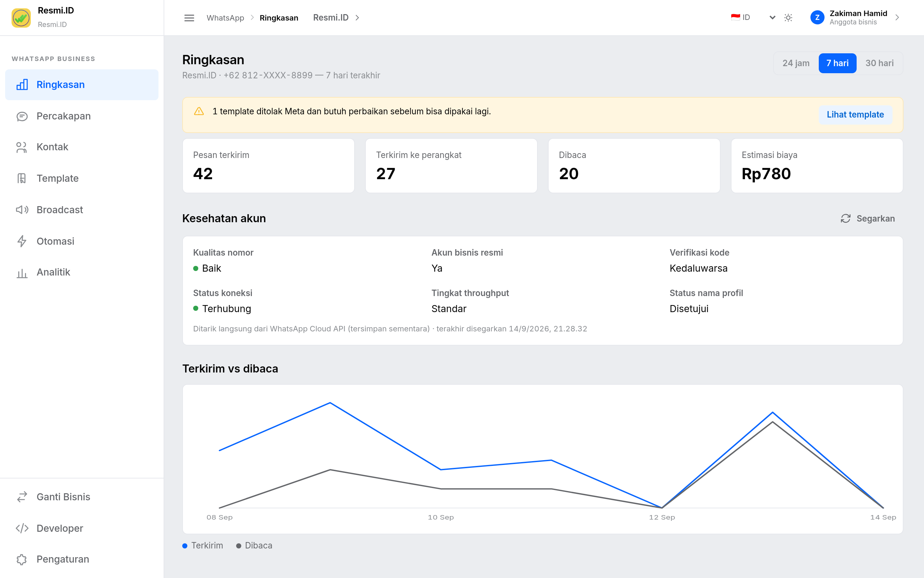Viewport: 924px width, 578px height.
Task: Open Ringkasan in the sidebar
Action: click(x=82, y=84)
